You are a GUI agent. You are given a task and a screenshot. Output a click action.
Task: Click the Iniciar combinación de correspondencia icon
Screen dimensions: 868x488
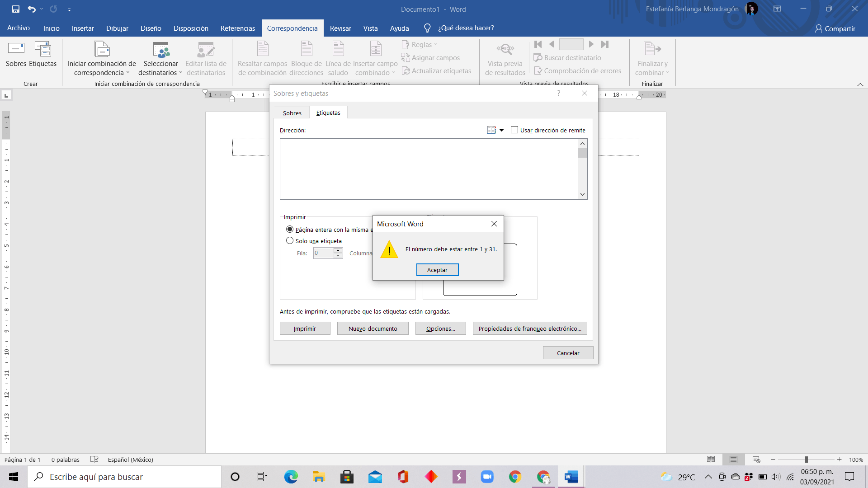pos(102,50)
